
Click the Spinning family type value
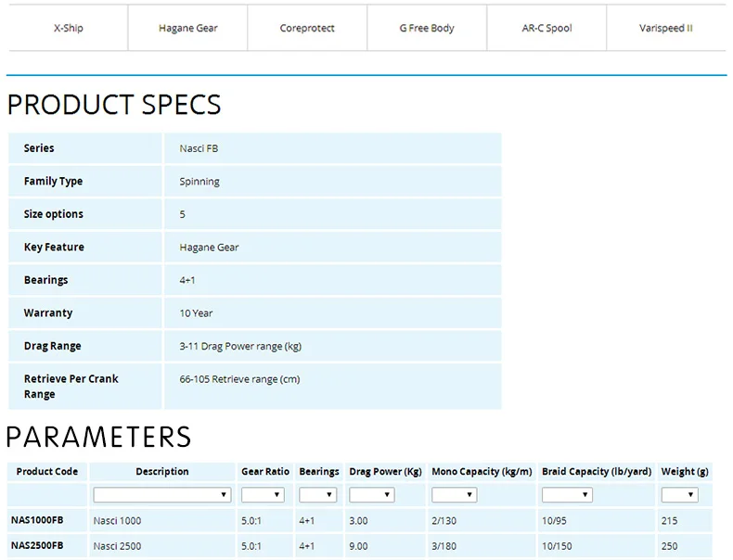tap(199, 182)
